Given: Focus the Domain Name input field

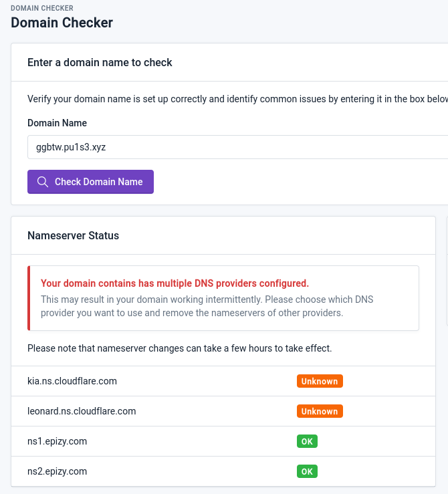Looking at the screenshot, I should pos(237,147).
